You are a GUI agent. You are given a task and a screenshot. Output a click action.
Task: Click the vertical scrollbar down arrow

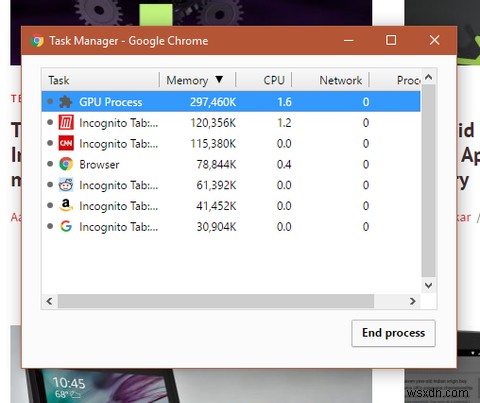tap(429, 285)
